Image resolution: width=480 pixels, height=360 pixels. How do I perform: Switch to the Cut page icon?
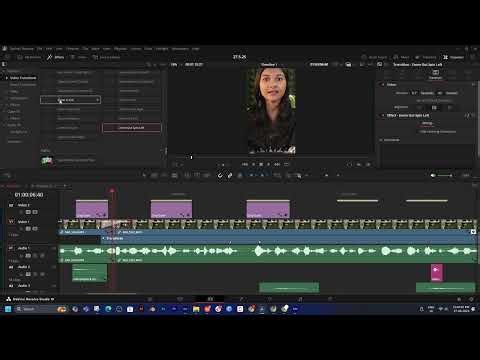point(180,299)
